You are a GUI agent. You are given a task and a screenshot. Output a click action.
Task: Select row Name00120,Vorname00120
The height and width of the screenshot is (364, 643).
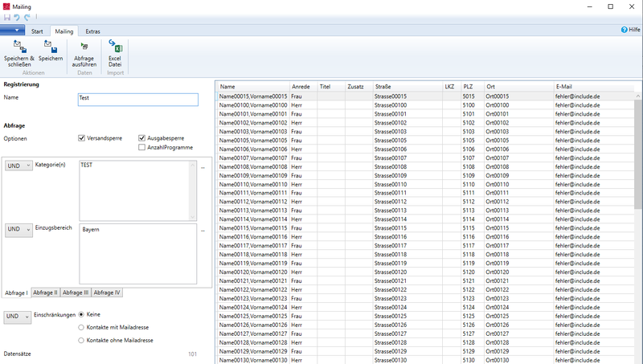(x=425, y=272)
